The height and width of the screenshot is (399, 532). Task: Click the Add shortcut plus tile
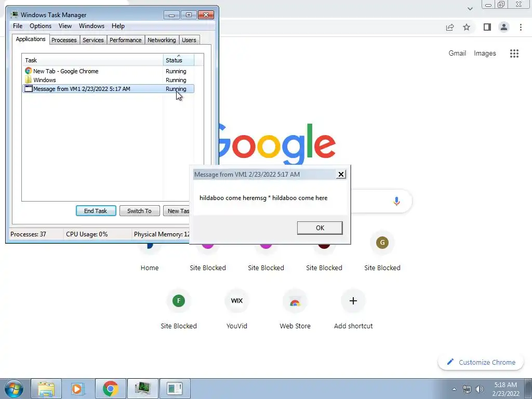353,309
